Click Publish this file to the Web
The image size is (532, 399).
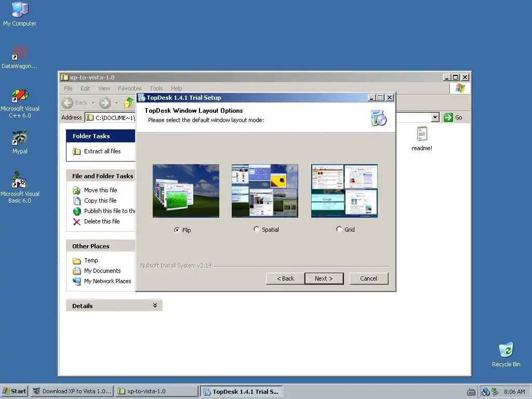(x=110, y=211)
